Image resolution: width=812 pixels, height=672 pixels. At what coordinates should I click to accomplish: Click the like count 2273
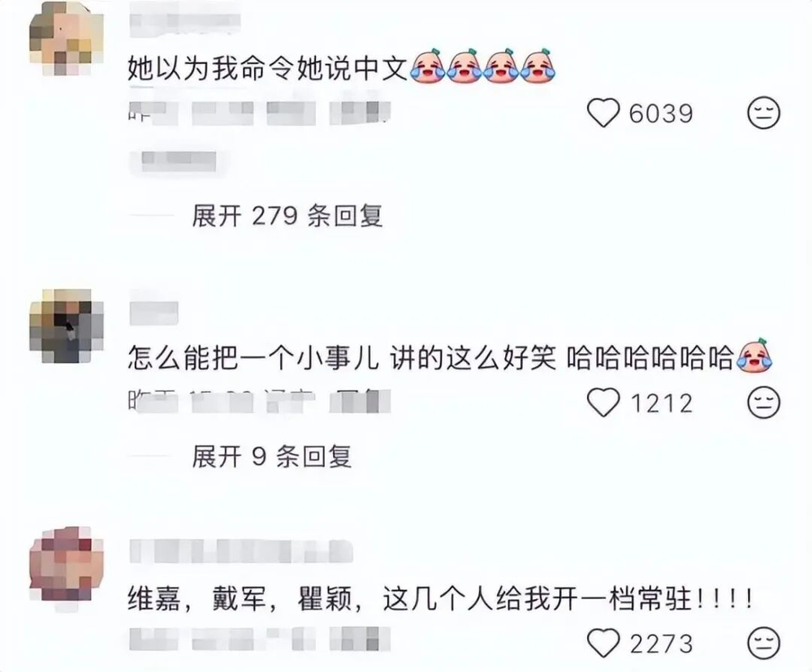(661, 644)
